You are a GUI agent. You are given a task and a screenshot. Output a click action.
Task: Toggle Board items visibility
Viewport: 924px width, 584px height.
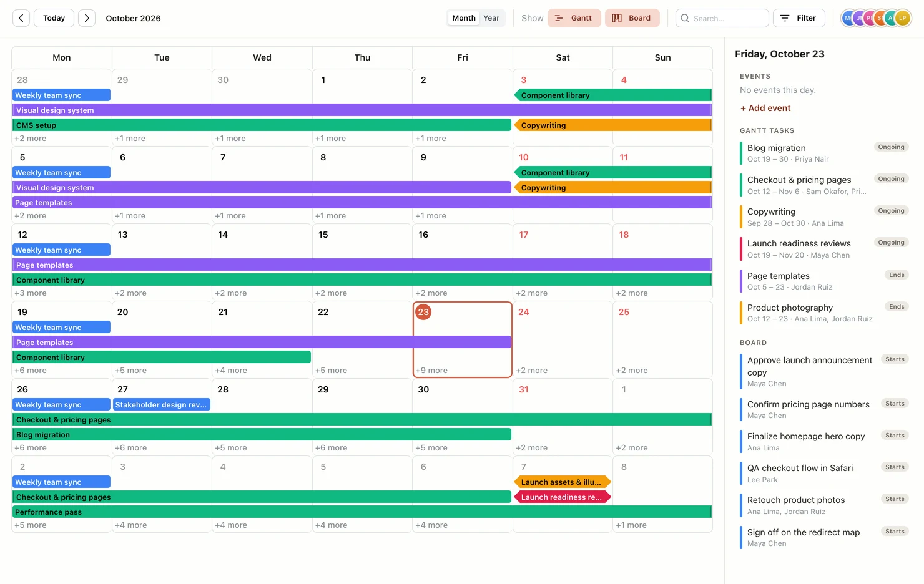(632, 18)
